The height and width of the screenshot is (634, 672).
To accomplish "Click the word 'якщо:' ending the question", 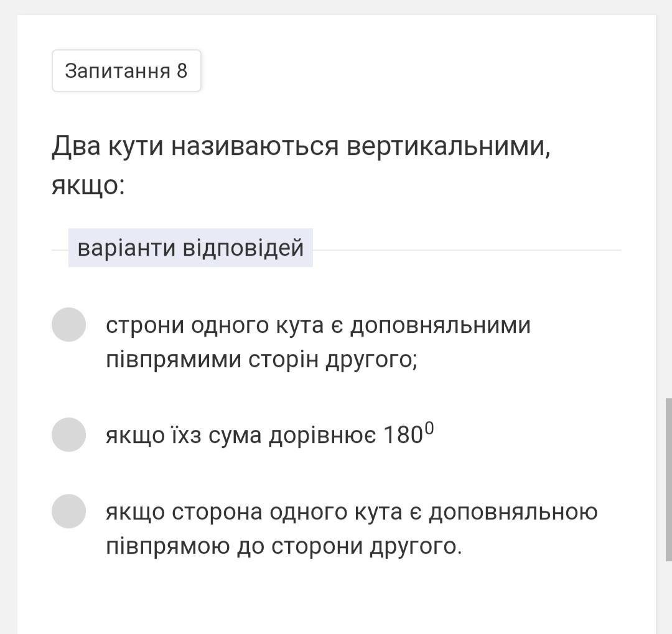I will pos(88,185).
